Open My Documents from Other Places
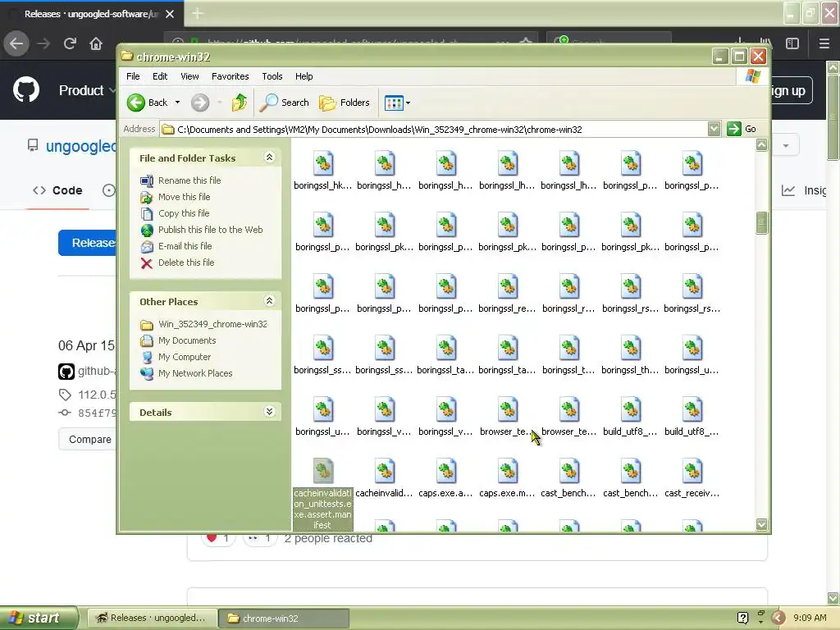 click(x=187, y=340)
